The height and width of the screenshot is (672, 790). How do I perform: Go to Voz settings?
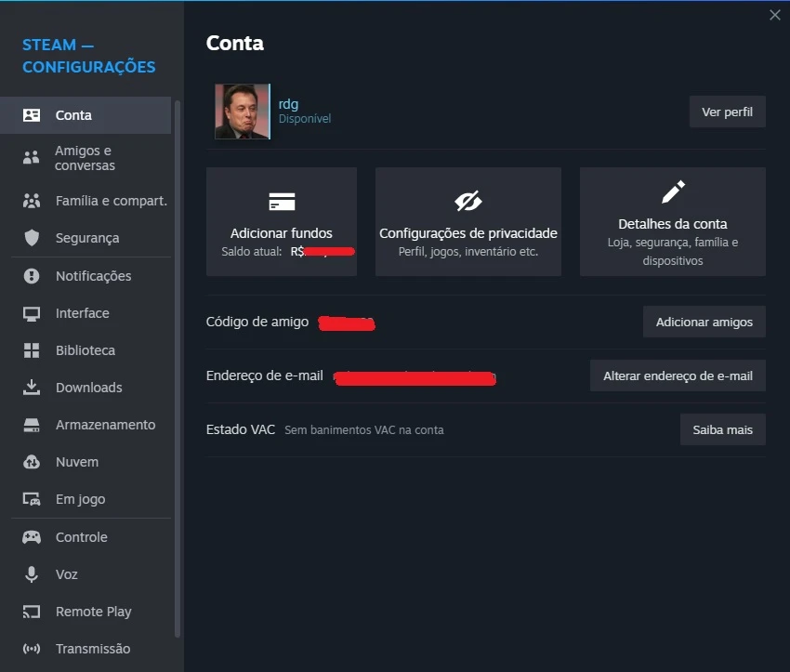coord(86,574)
